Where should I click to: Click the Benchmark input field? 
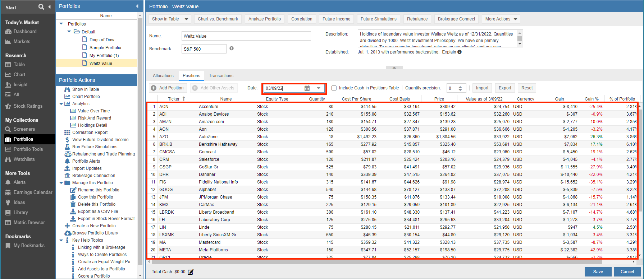tap(204, 49)
